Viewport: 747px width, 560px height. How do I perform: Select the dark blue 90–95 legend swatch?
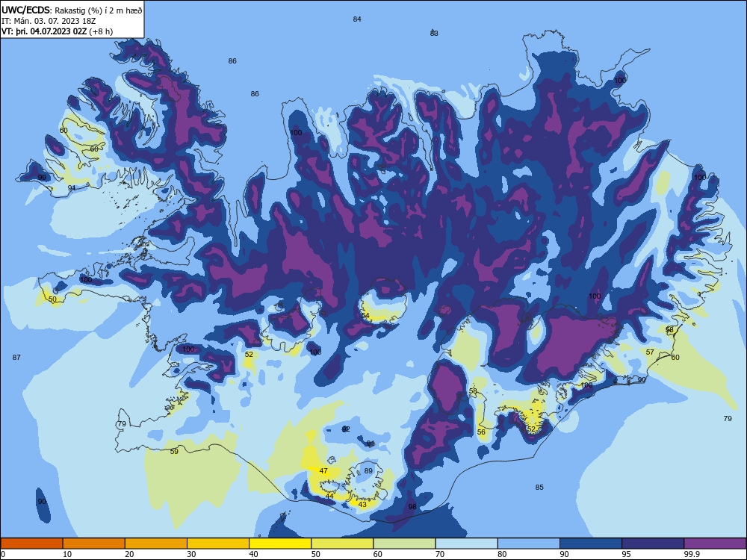(591, 544)
